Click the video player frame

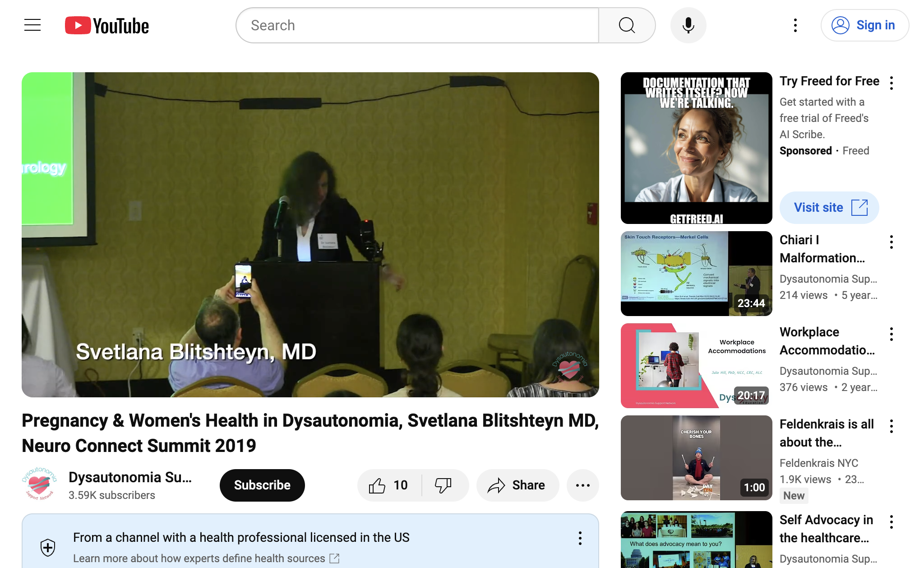coord(310,235)
